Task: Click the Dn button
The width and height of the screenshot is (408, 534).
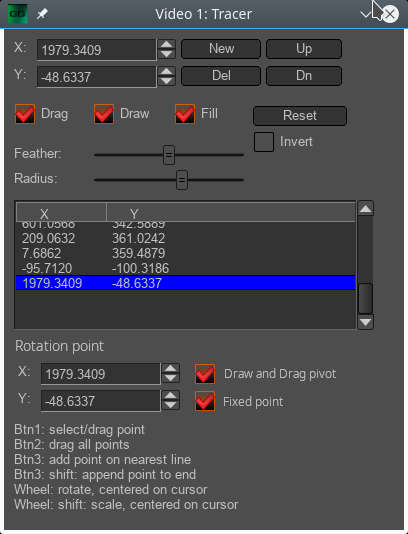Action: pos(304,76)
